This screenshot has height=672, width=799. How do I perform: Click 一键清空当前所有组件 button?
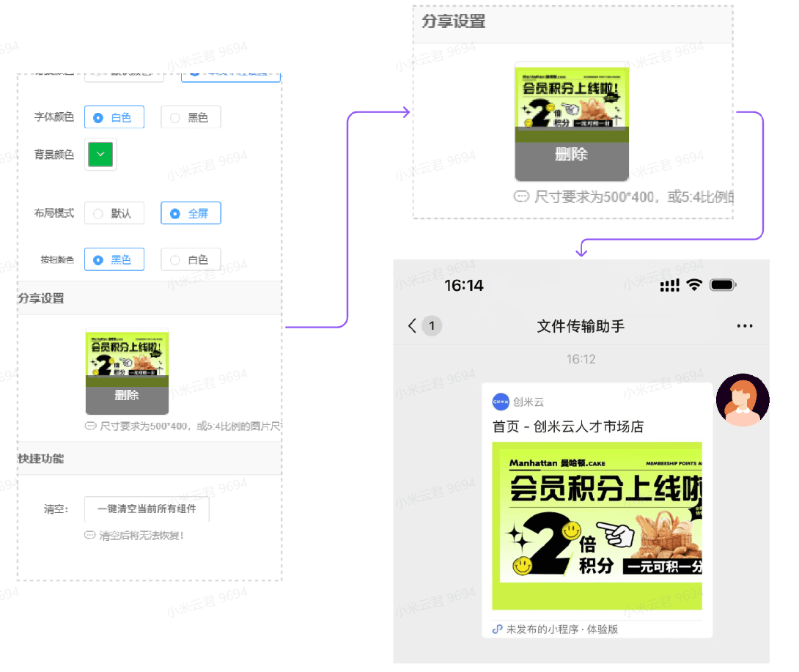(x=147, y=509)
